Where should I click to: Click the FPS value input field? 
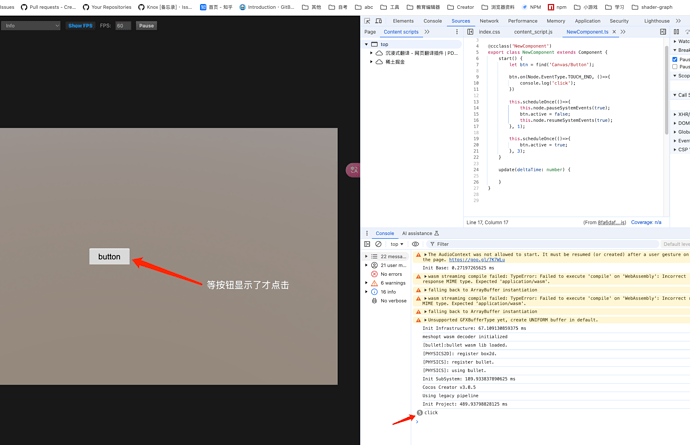click(x=123, y=26)
